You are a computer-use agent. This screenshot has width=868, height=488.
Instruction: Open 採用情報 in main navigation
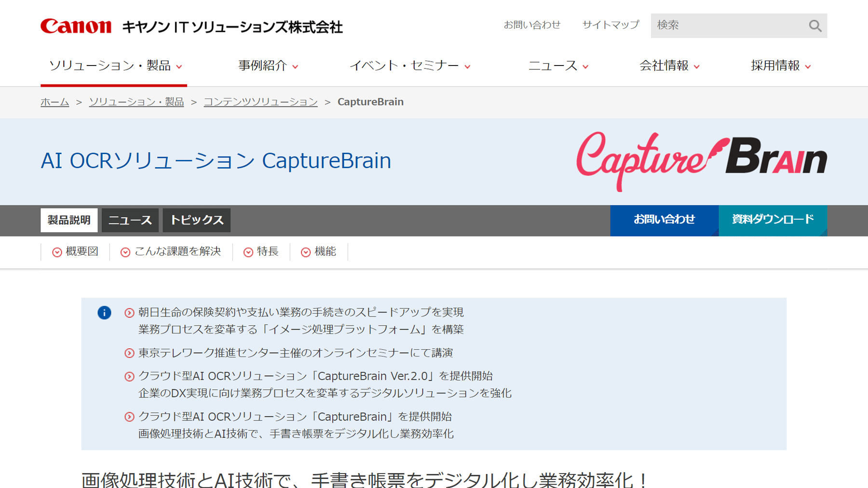(x=775, y=66)
